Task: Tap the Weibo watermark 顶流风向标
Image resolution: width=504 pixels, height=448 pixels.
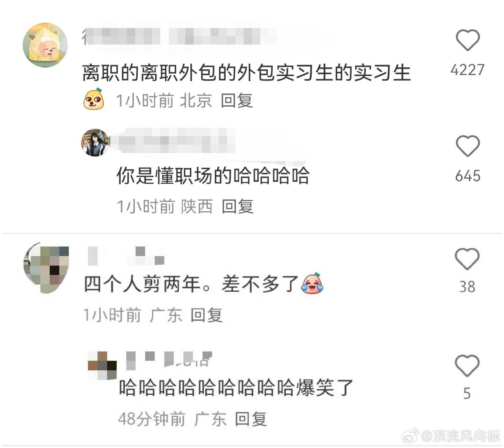Action: [451, 436]
